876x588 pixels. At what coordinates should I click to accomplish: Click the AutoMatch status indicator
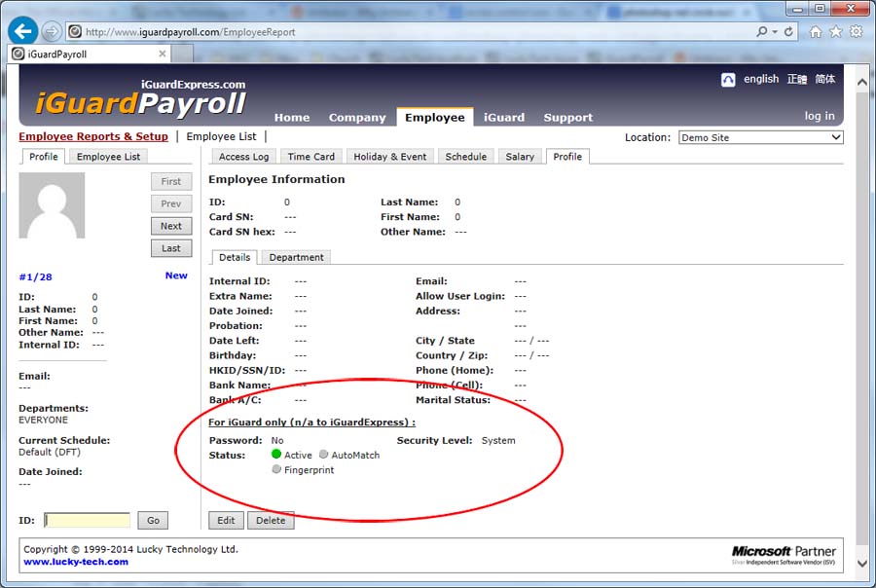coord(323,454)
